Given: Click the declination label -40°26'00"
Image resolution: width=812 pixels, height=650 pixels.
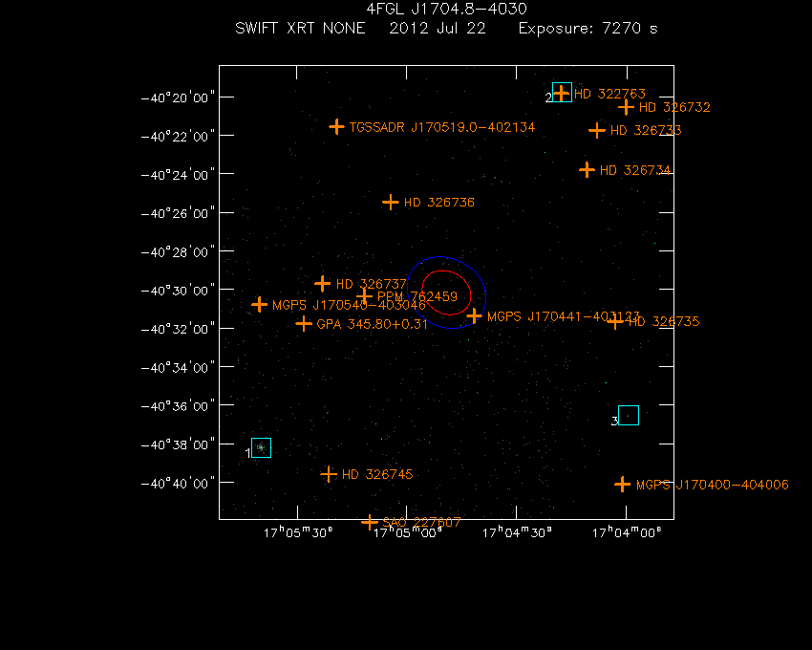Looking at the screenshot, I should 178,213.
